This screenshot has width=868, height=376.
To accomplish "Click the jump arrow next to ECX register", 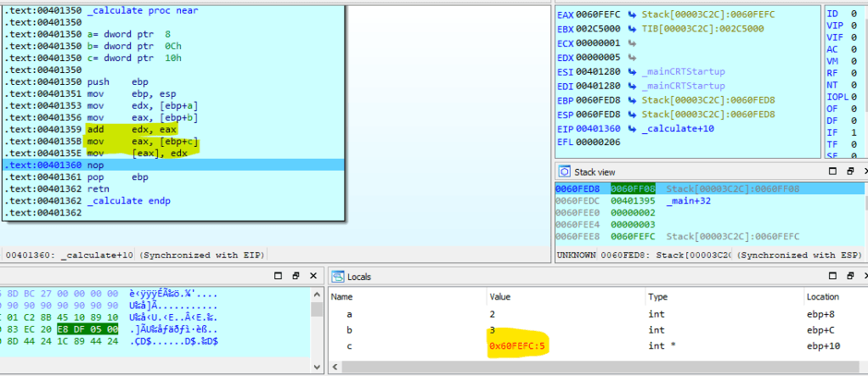I will tap(634, 43).
